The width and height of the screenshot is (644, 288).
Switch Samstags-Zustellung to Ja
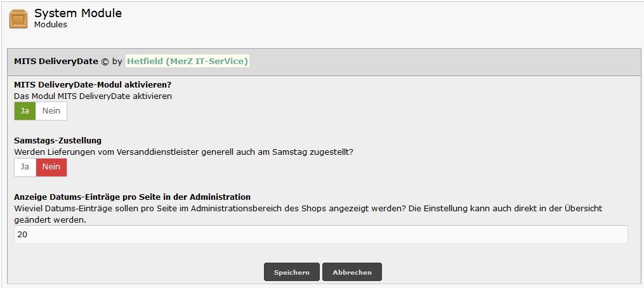25,167
